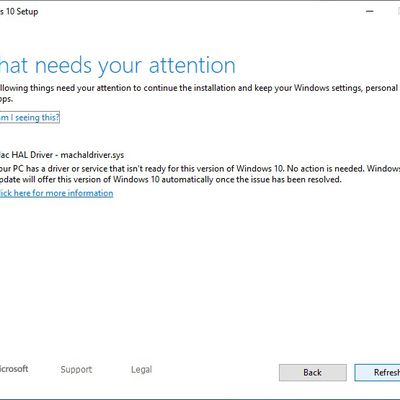Click the 'Windows 10 Setup' title bar text
Image resolution: width=400 pixels, height=400 pixels.
[x=19, y=12]
